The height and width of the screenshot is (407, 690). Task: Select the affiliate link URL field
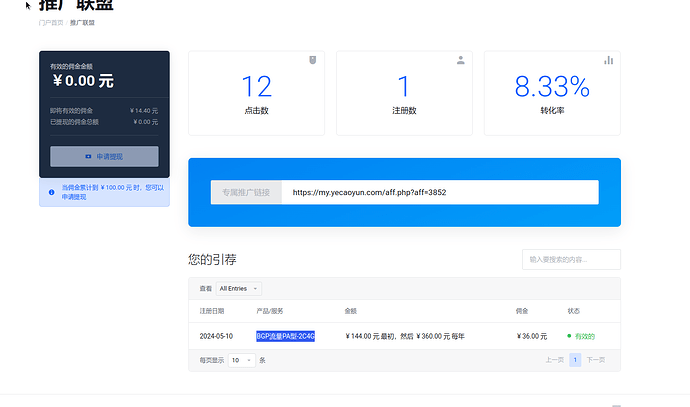tap(440, 192)
